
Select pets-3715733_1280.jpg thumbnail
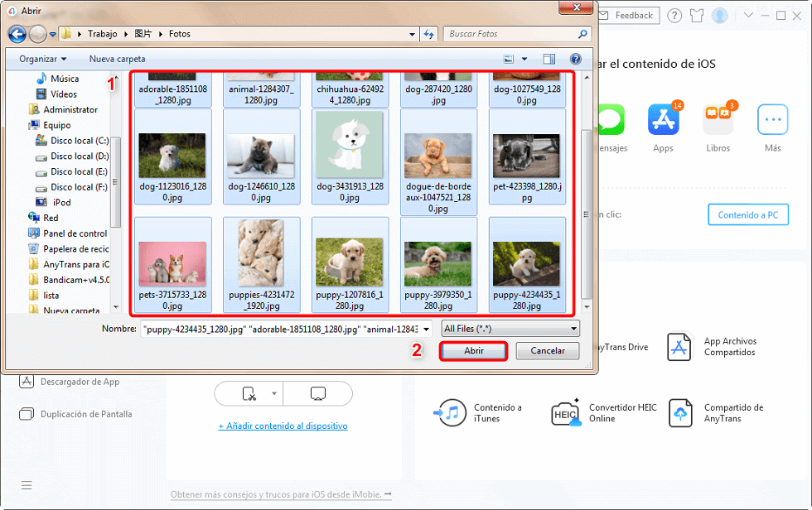pyautogui.click(x=172, y=265)
